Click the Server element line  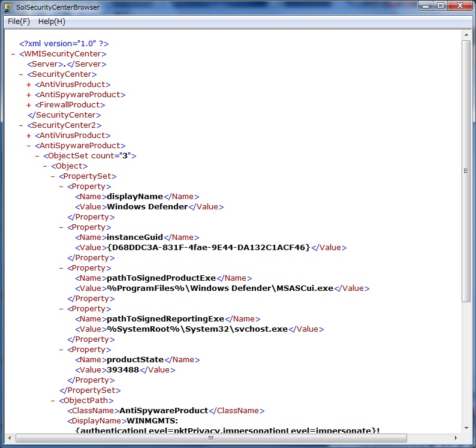tap(67, 64)
